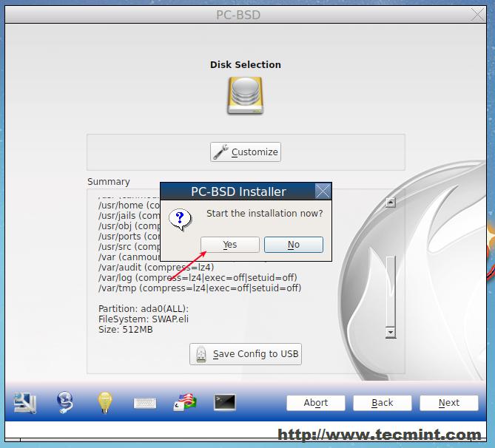Click the /var/audit summary line
495x448 pixels.
(x=156, y=268)
